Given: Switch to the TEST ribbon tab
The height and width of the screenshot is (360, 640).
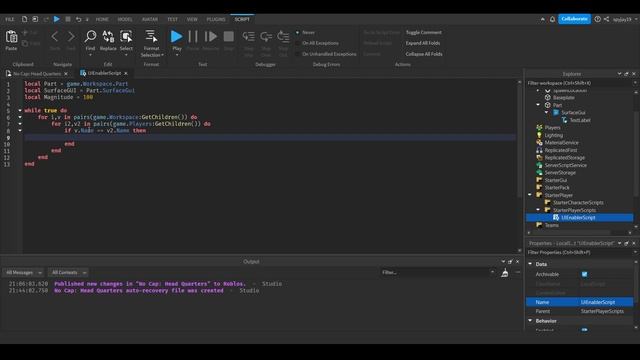Looking at the screenshot, I should click(x=173, y=19).
